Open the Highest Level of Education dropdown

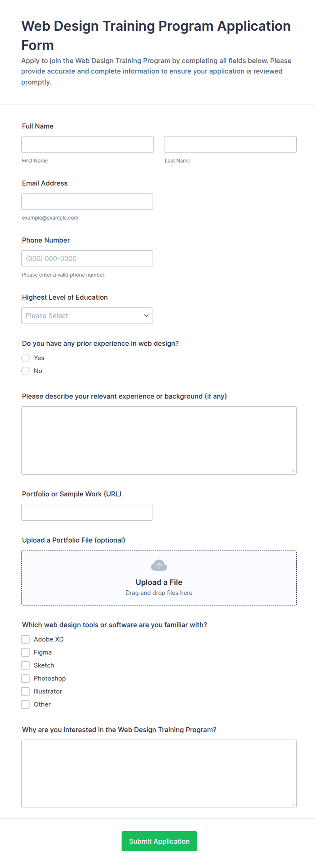click(x=87, y=316)
